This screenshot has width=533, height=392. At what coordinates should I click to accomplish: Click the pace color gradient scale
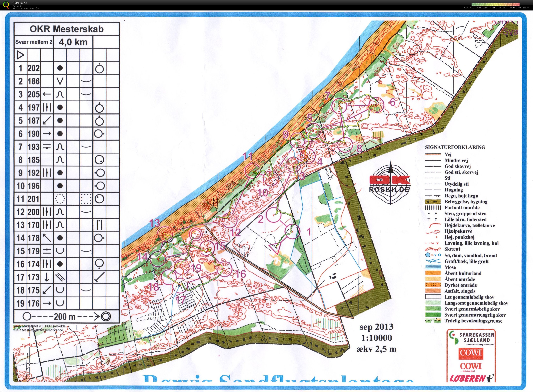[x=496, y=4]
